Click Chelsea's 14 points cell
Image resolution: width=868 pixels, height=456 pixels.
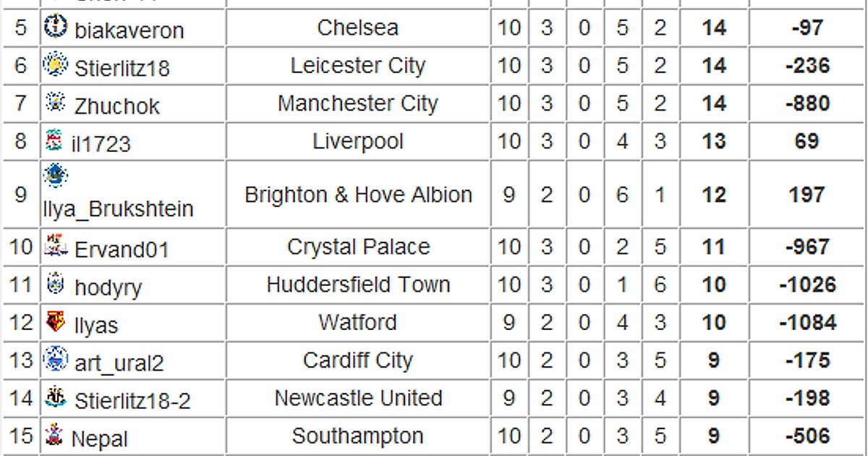(714, 28)
